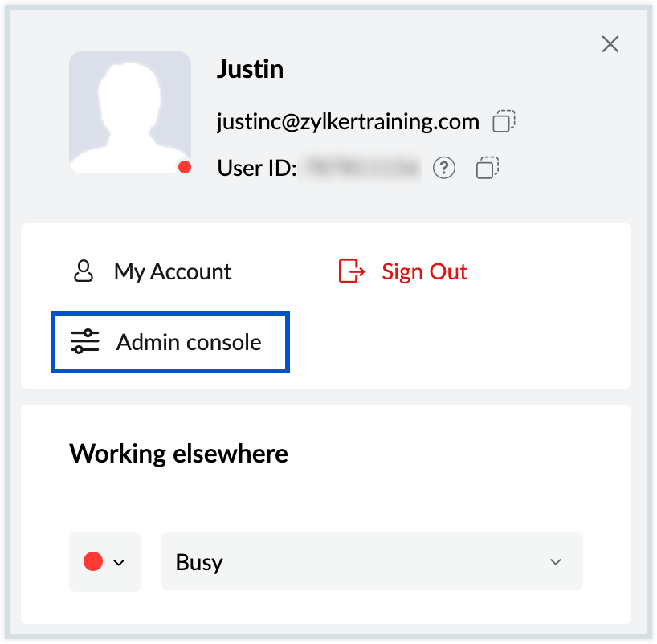Click Justin's profile picture

pyautogui.click(x=130, y=112)
